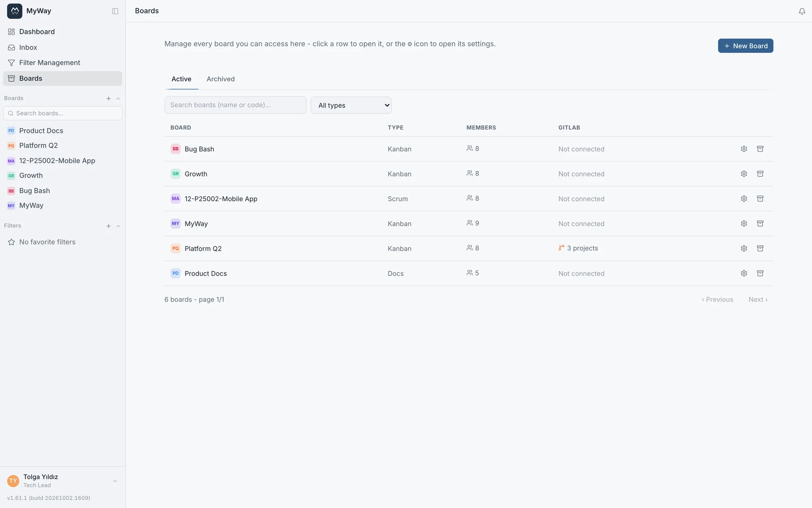Focus the Search boards (name or code) field
812x508 pixels.
pos(235,105)
